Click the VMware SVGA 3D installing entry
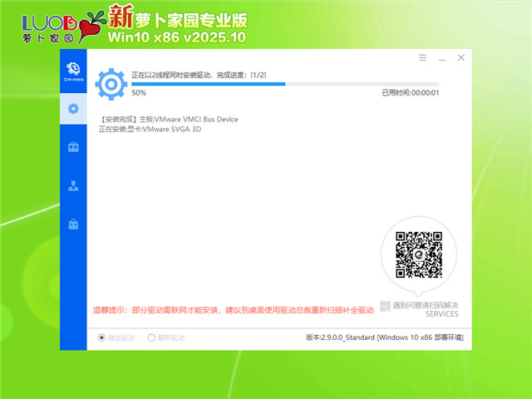 click(150, 130)
